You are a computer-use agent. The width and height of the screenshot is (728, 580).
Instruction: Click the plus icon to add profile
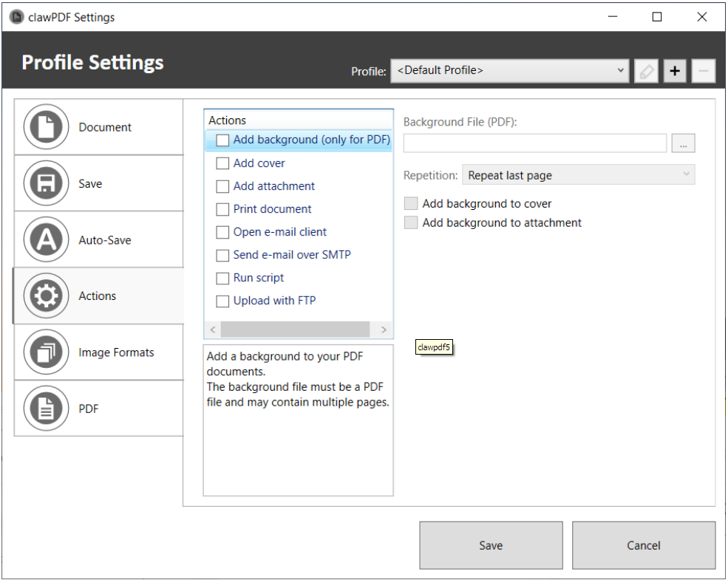click(x=674, y=71)
